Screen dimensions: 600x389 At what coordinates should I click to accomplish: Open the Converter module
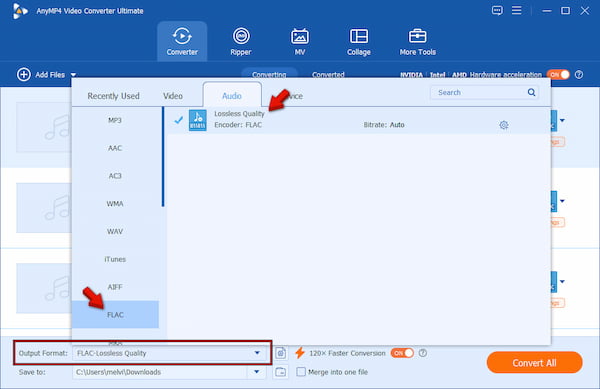coord(182,41)
